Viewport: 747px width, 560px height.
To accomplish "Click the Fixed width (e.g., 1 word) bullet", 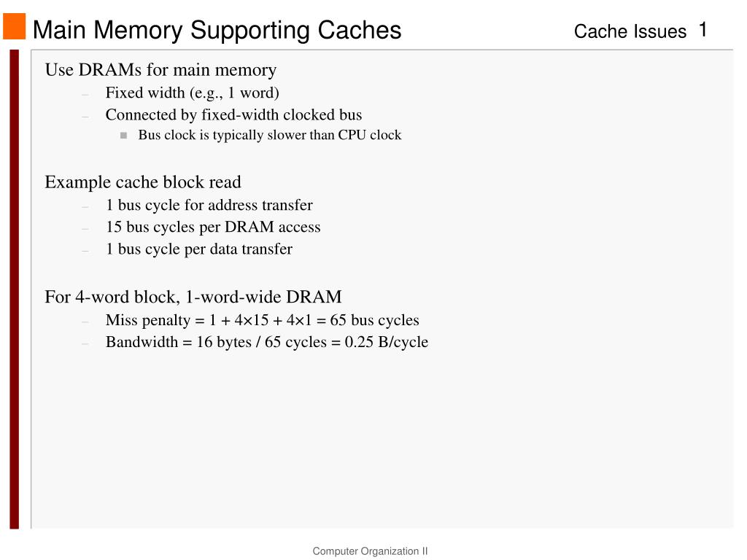I will [x=192, y=93].
